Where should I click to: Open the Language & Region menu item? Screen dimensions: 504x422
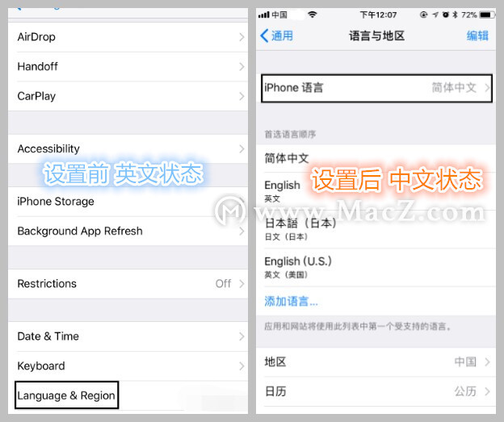click(x=66, y=395)
